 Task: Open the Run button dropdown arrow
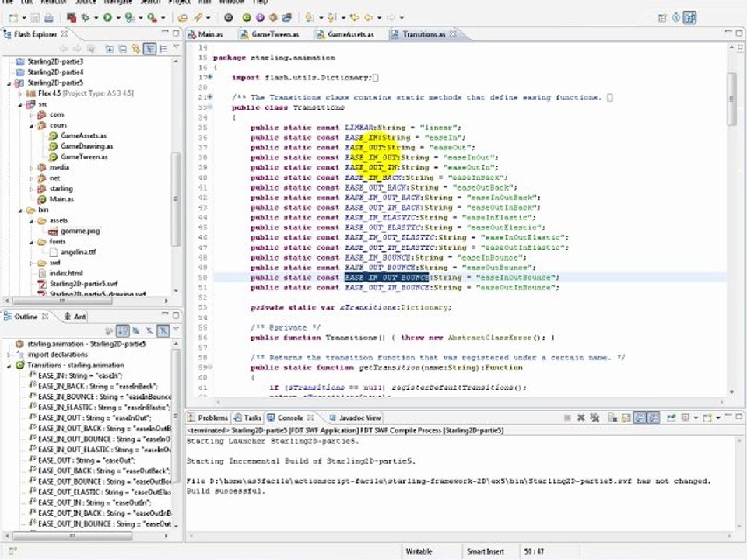coord(117,18)
